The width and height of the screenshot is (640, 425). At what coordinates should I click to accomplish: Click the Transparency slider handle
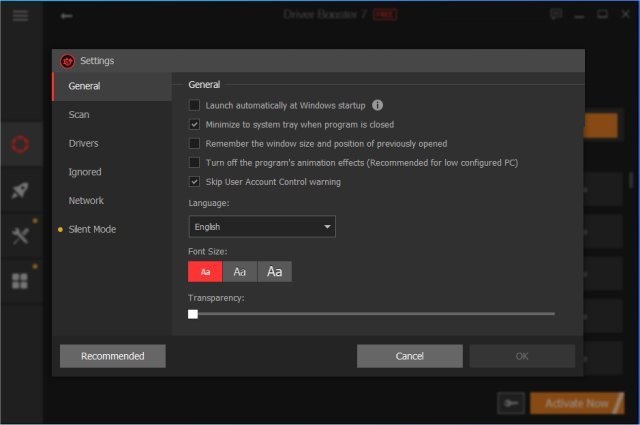point(193,314)
